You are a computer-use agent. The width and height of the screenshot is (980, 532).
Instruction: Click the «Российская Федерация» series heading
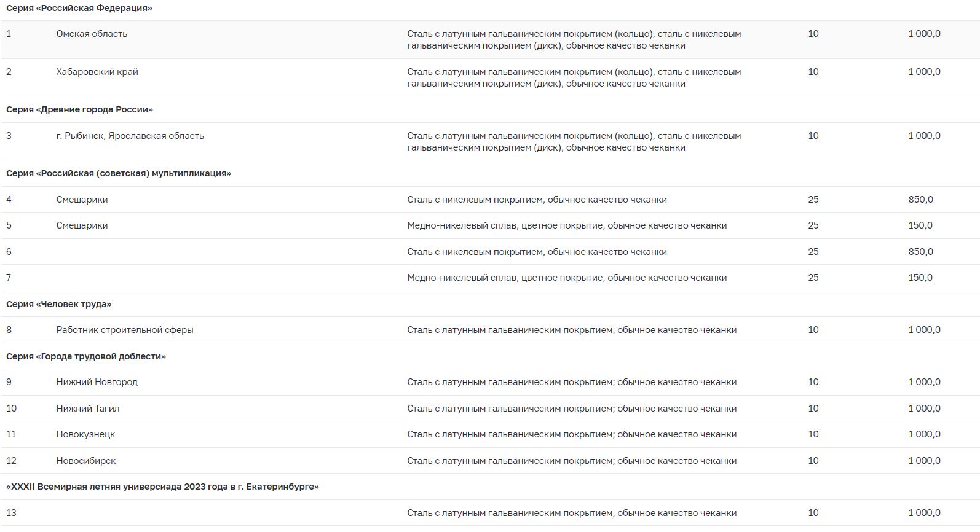[x=79, y=9]
